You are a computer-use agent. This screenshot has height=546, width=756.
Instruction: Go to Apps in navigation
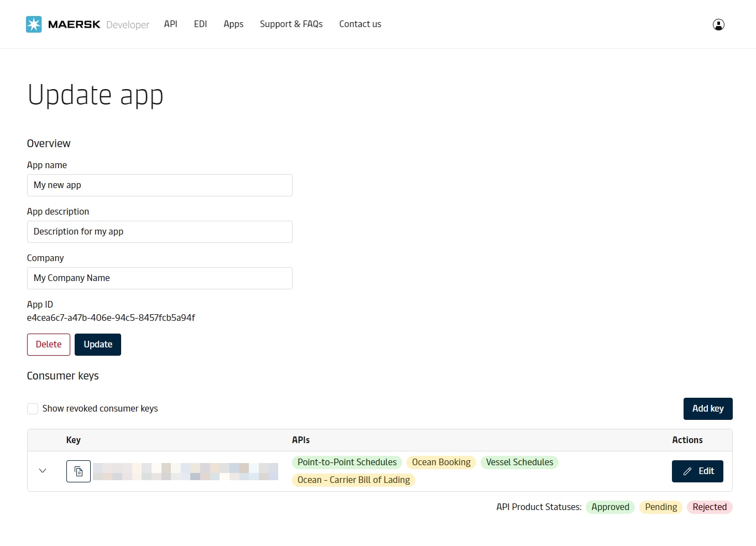click(233, 24)
